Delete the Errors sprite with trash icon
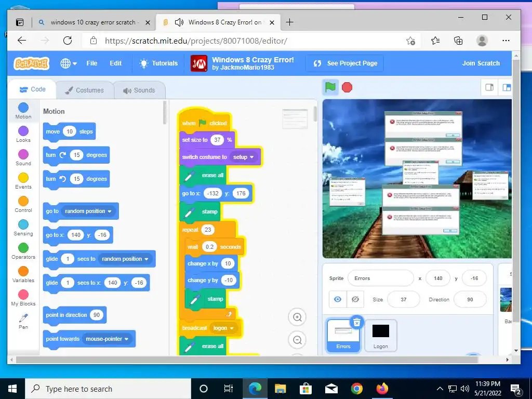Screen dimensions: 532x399 coord(356,322)
